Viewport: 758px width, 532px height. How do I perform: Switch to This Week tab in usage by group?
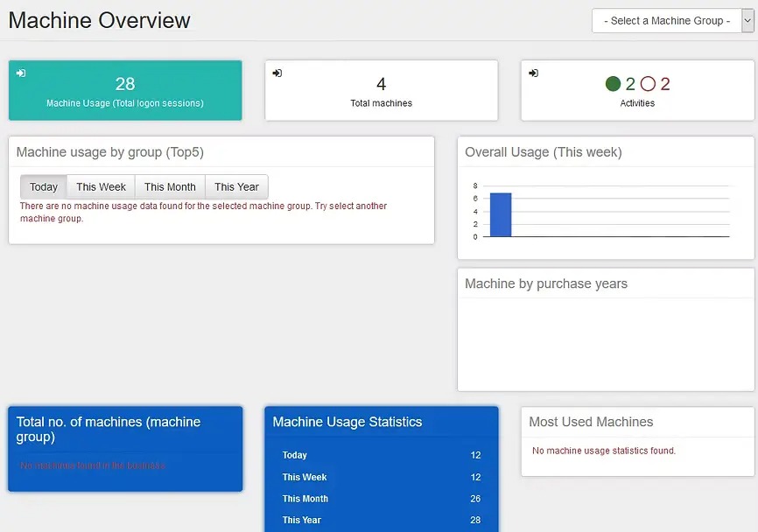[101, 187]
